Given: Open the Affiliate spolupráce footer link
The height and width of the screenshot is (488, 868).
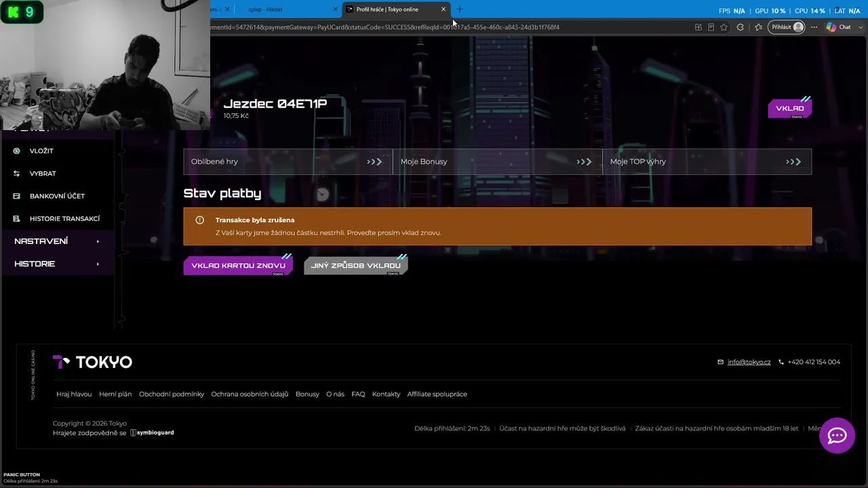Looking at the screenshot, I should click(437, 394).
